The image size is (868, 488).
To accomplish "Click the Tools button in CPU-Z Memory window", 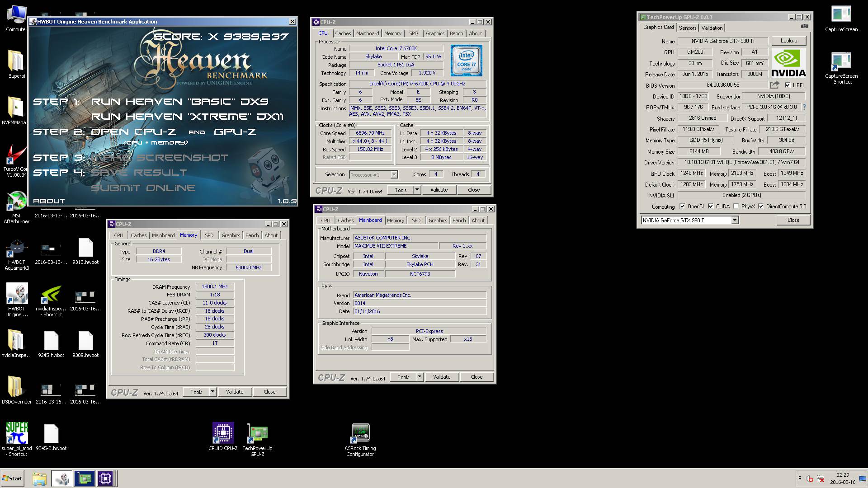I will pos(196,392).
